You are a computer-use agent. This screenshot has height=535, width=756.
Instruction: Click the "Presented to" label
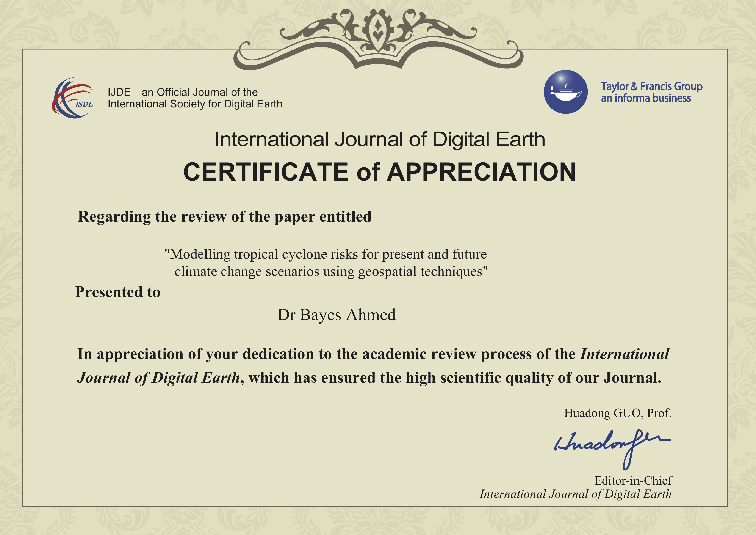point(118,292)
